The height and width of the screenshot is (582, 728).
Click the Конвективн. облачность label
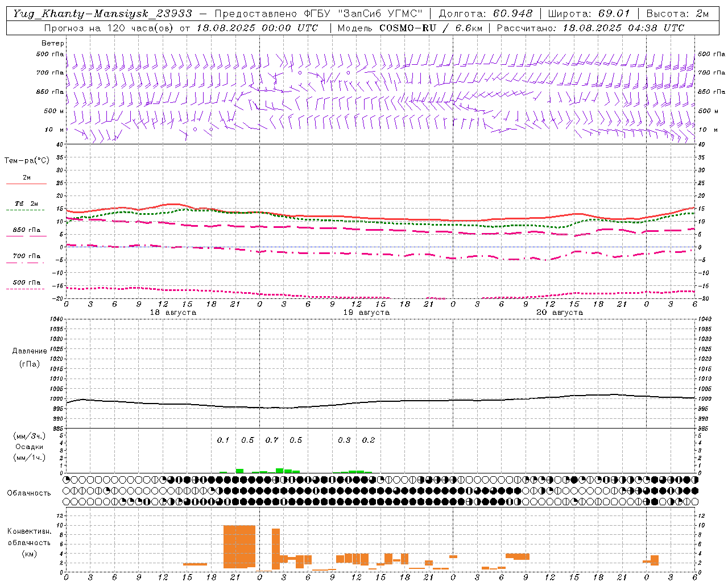(29, 537)
